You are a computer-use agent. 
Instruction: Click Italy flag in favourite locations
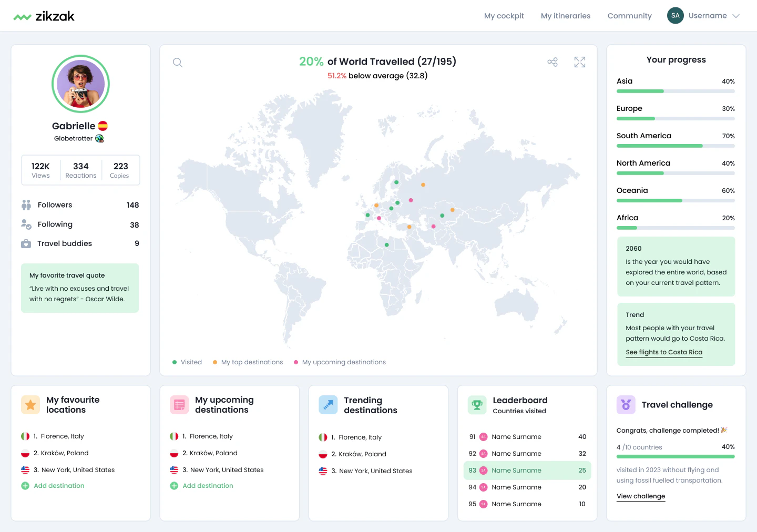coord(25,436)
